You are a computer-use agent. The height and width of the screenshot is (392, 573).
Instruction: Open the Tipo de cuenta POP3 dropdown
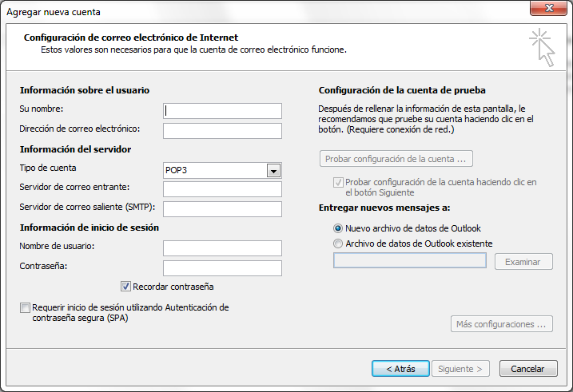point(273,170)
